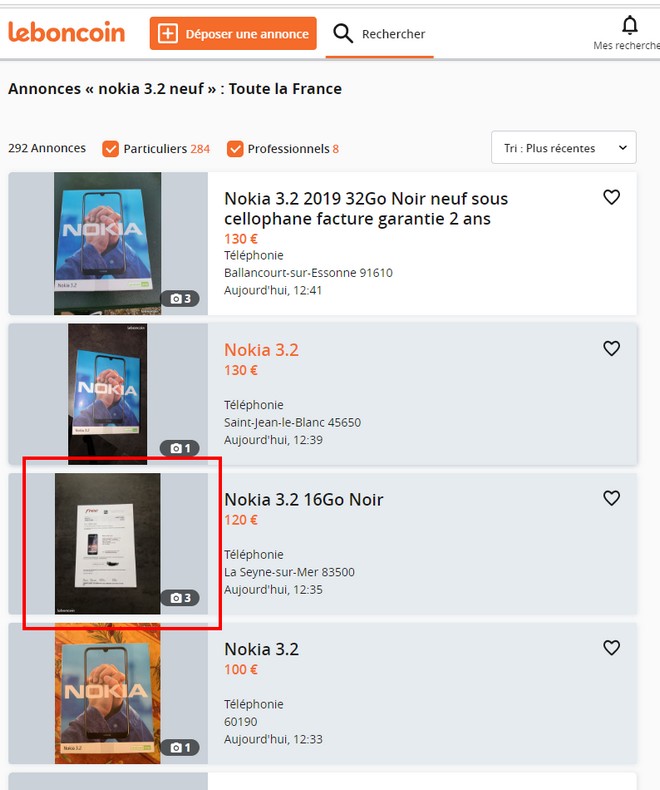Screen dimensions: 660x790
Task: Favorite the Nokia 3.2 2019 32Go listing
Action: (x=612, y=198)
